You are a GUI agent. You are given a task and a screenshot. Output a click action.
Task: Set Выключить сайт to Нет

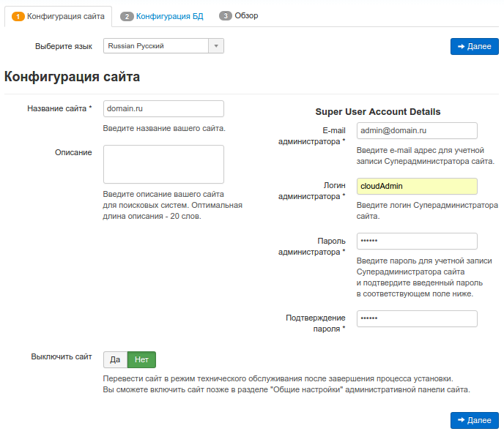pos(141,359)
